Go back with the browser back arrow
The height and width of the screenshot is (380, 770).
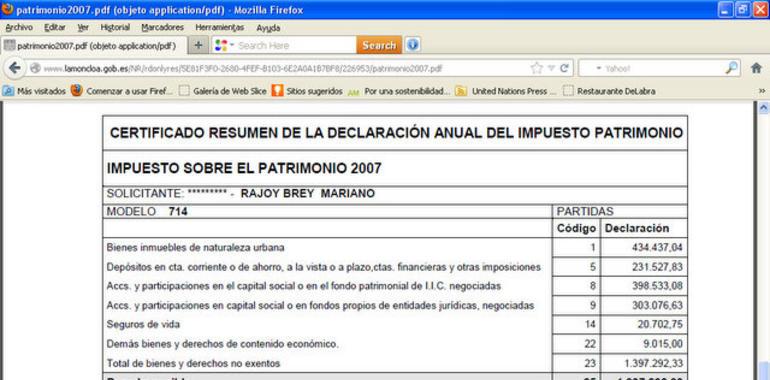click(14, 68)
